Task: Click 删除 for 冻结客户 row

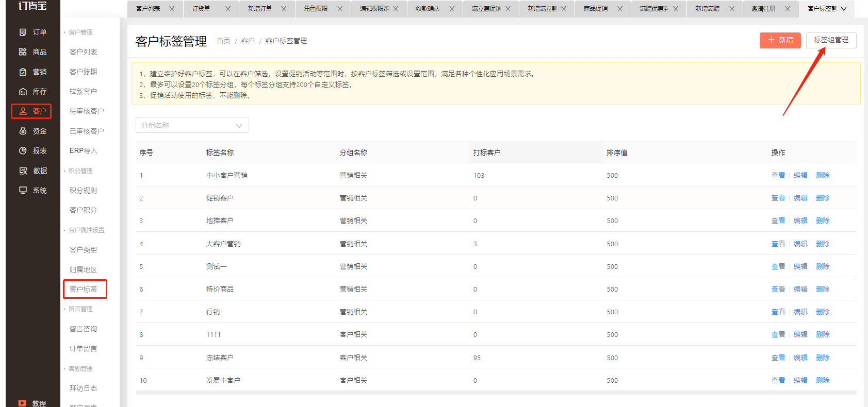Action: [823, 358]
